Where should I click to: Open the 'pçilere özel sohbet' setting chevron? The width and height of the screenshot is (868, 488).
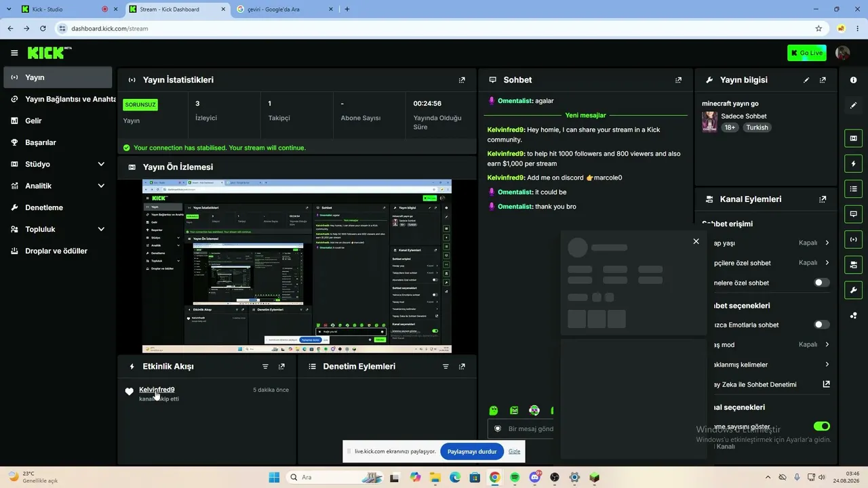[827, 263]
